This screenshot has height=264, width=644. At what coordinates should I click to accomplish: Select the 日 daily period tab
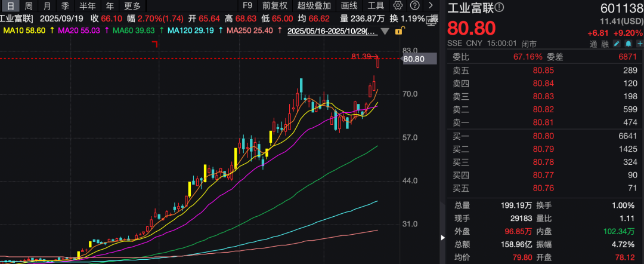point(10,6)
